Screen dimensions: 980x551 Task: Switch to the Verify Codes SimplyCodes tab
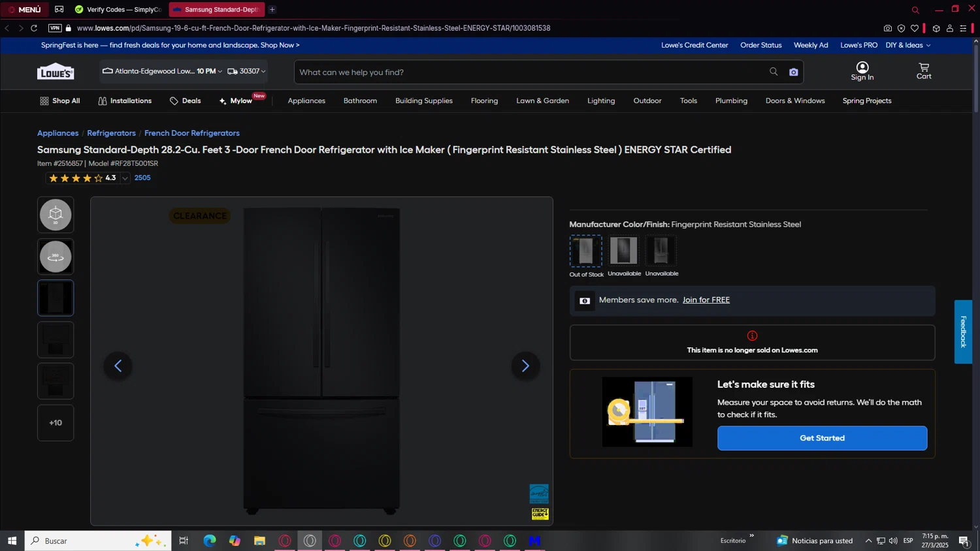pyautogui.click(x=118, y=9)
